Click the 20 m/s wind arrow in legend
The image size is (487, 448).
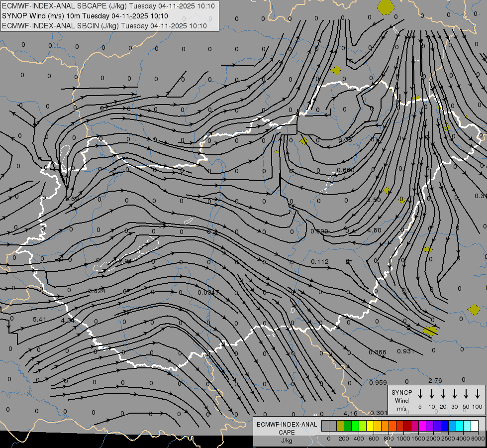(x=443, y=394)
